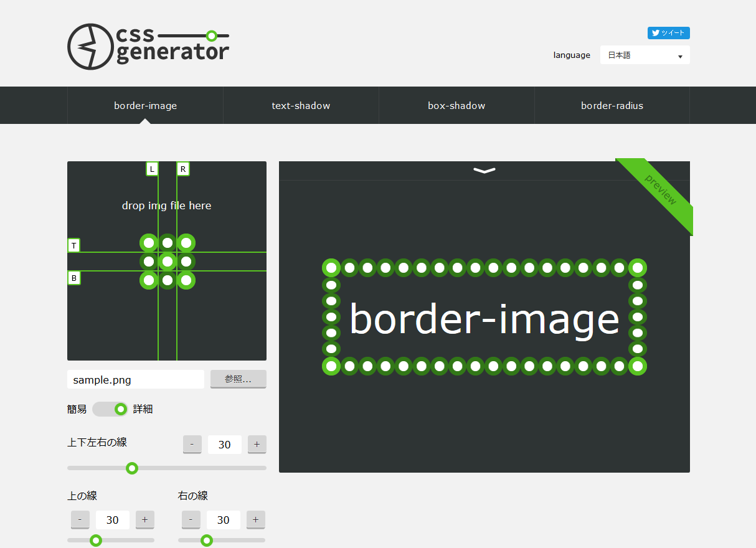This screenshot has width=756, height=548.
Task: Click the CSS generator logo
Action: point(148,47)
